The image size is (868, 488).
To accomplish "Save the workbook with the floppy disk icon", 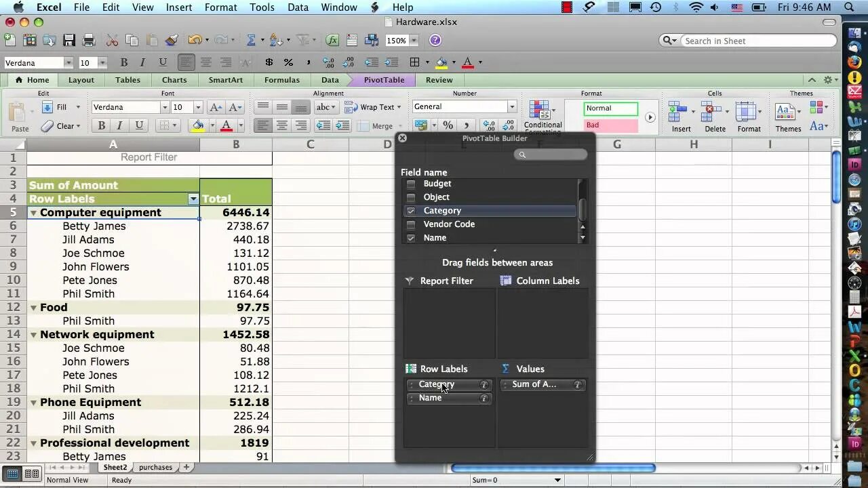I will point(68,41).
